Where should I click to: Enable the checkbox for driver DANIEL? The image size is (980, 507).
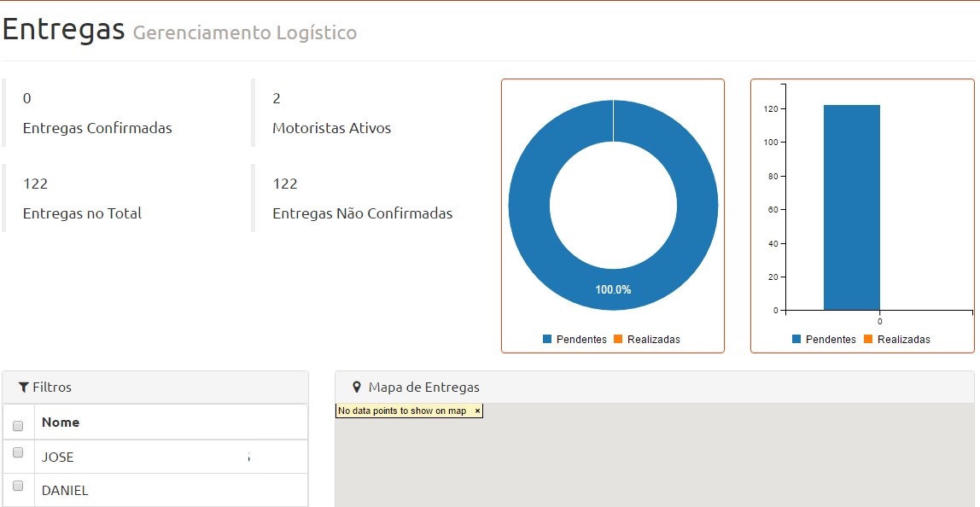(x=18, y=487)
